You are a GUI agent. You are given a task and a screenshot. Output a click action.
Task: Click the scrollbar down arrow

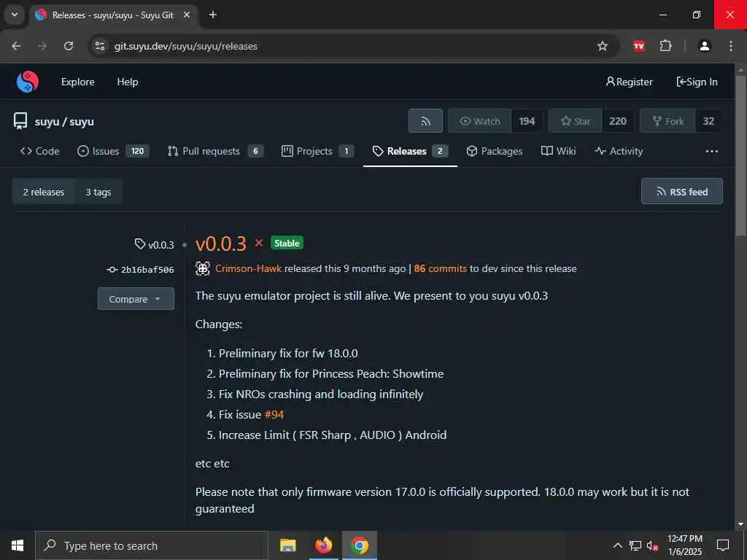click(740, 525)
